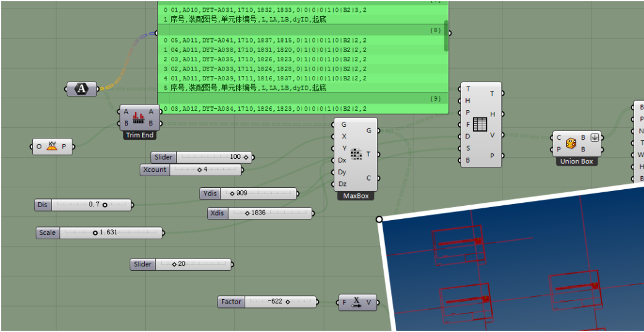The width and height of the screenshot is (644, 332).
Task: Click the F input of Unit X
Action: (x=344, y=302)
